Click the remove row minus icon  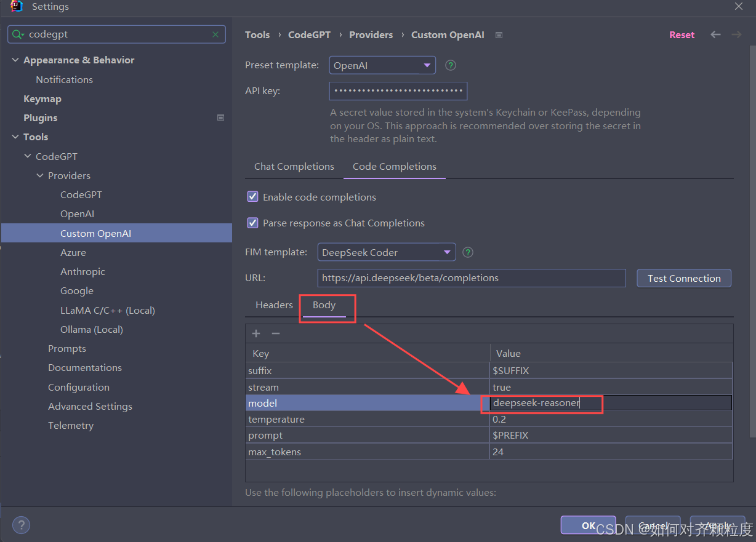(x=276, y=333)
